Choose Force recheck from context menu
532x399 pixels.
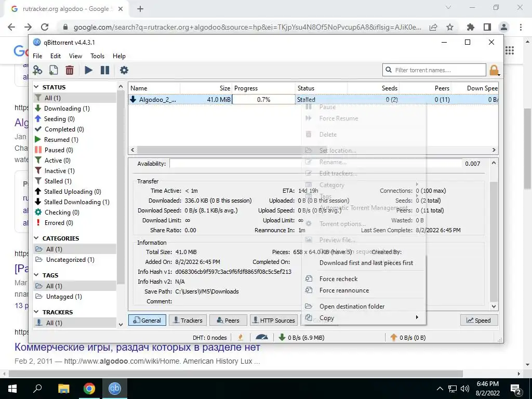tap(363, 279)
